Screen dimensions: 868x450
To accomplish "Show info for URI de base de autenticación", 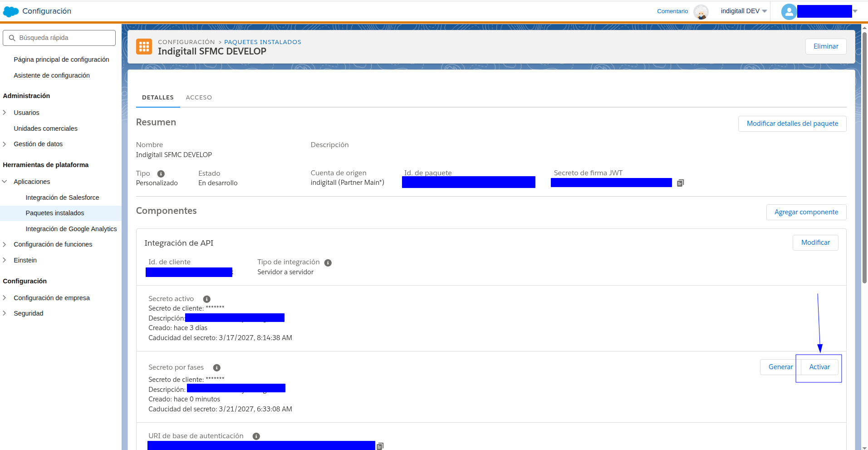I will click(256, 436).
